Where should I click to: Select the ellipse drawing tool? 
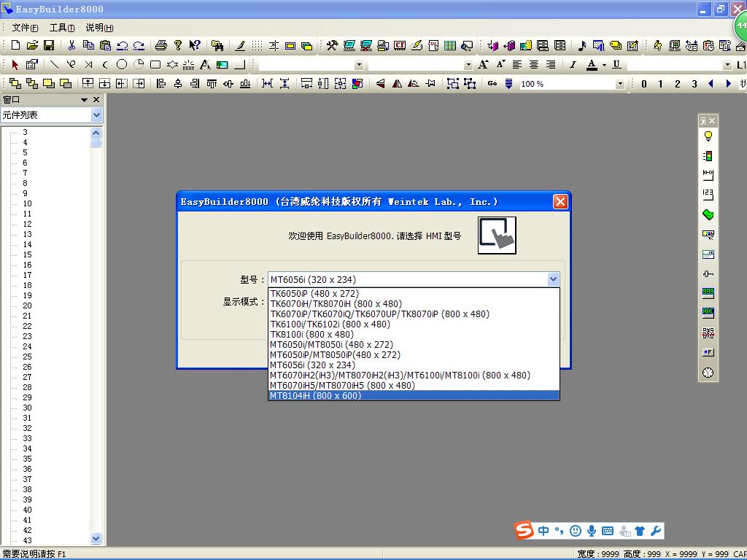(122, 65)
